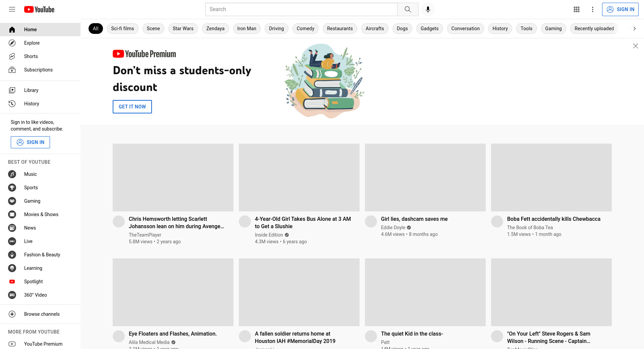Open Shorts from the sidebar

click(40, 56)
